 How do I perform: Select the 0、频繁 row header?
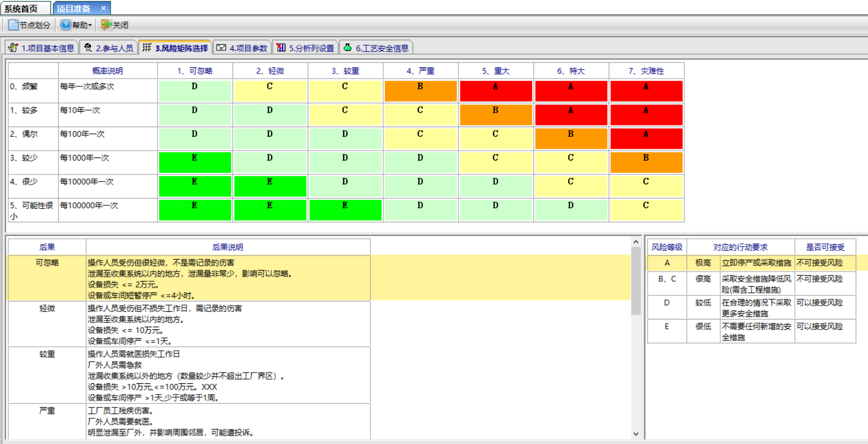tap(33, 91)
